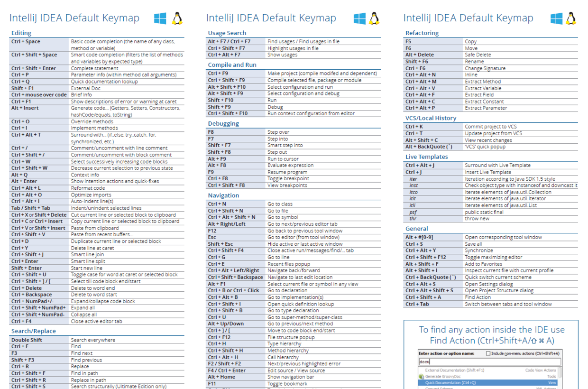Click the 'Change Signature' description
The image size is (588, 389).
pos(485,68)
